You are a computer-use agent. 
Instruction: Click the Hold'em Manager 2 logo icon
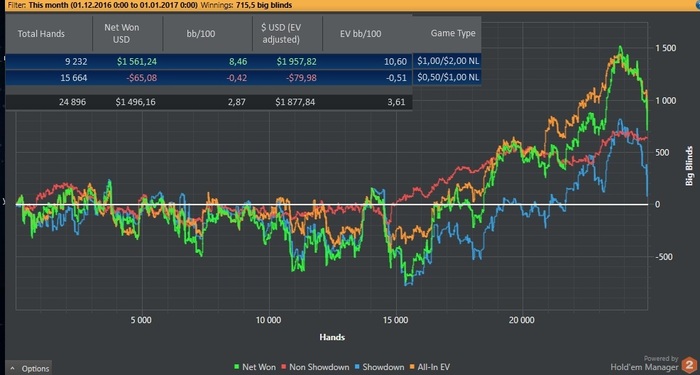(690, 364)
